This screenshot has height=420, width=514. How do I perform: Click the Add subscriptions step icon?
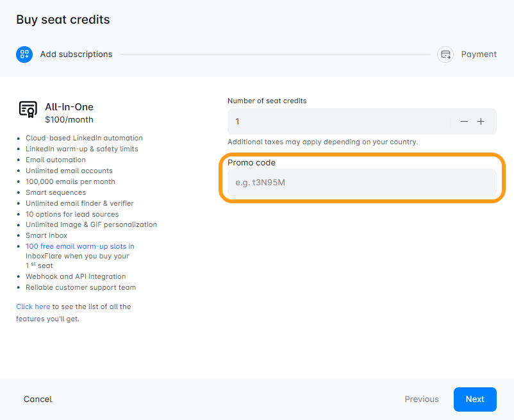click(x=24, y=55)
